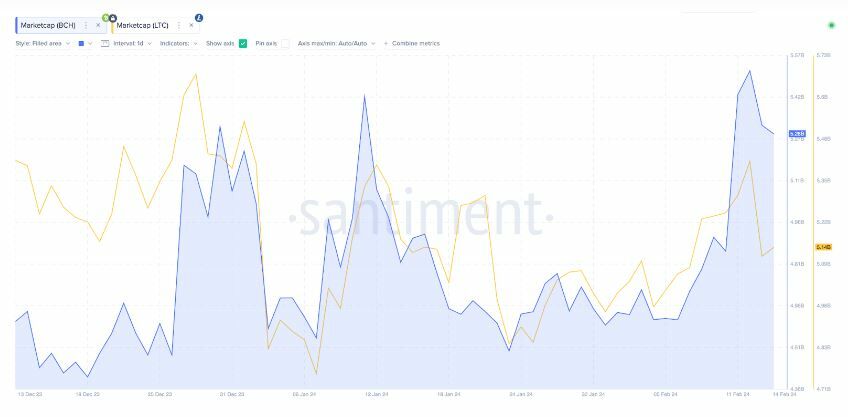Click the blue Litecoin coin badge
Image resolution: width=848 pixels, height=417 pixels.
coord(199,18)
